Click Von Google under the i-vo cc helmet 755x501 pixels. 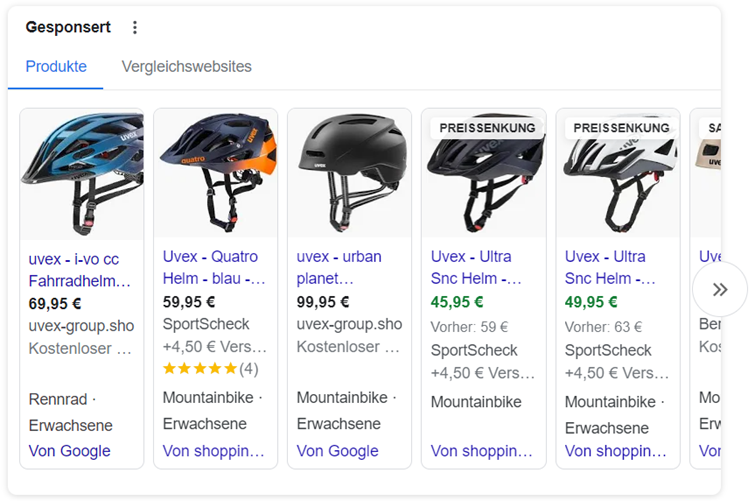70,451
